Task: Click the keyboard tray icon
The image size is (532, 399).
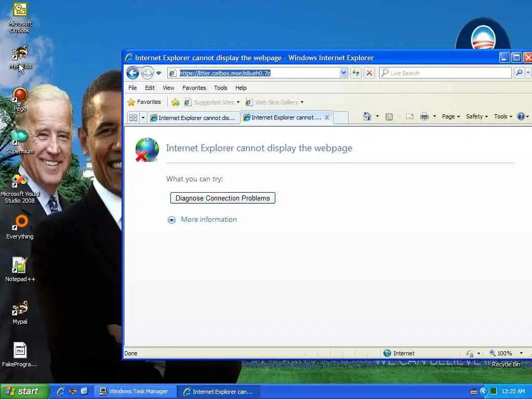Action: click(474, 392)
